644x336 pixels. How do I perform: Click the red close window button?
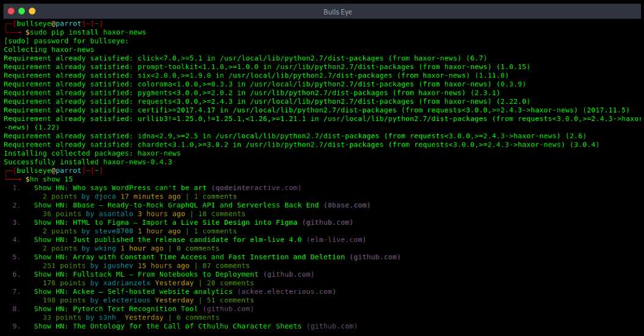pos(11,11)
